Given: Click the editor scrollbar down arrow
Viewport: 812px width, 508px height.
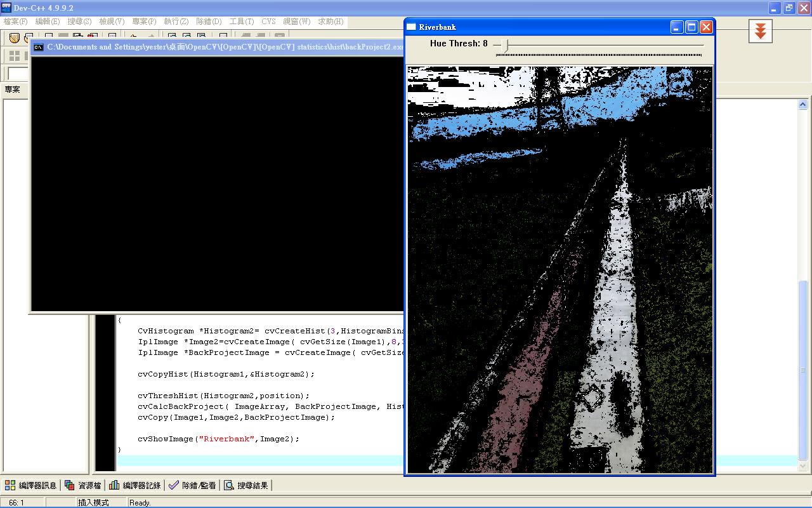Looking at the screenshot, I should click(802, 466).
